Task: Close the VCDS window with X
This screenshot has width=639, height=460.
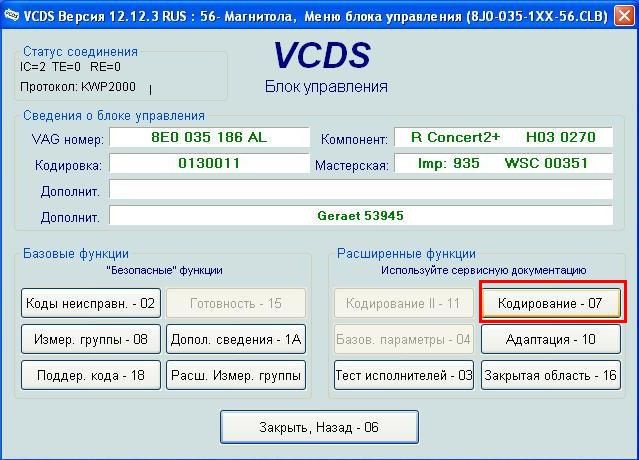Action: point(624,16)
